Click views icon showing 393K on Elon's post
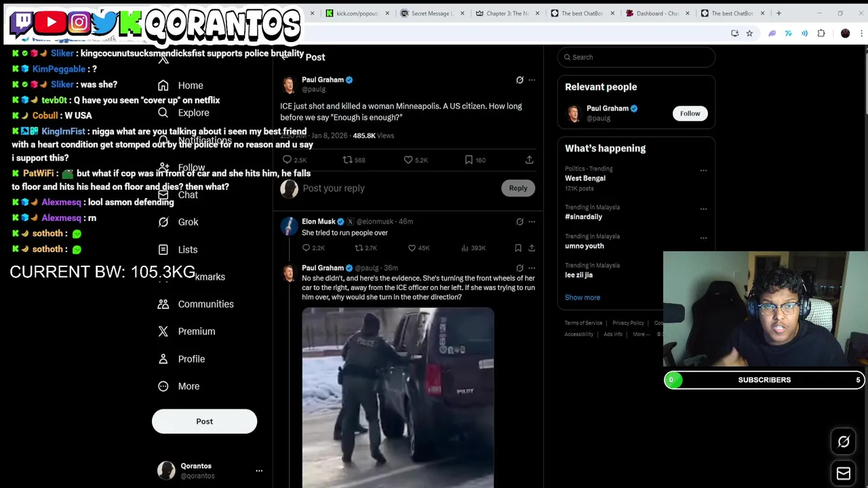Viewport: 868px width, 488px height. pyautogui.click(x=473, y=248)
